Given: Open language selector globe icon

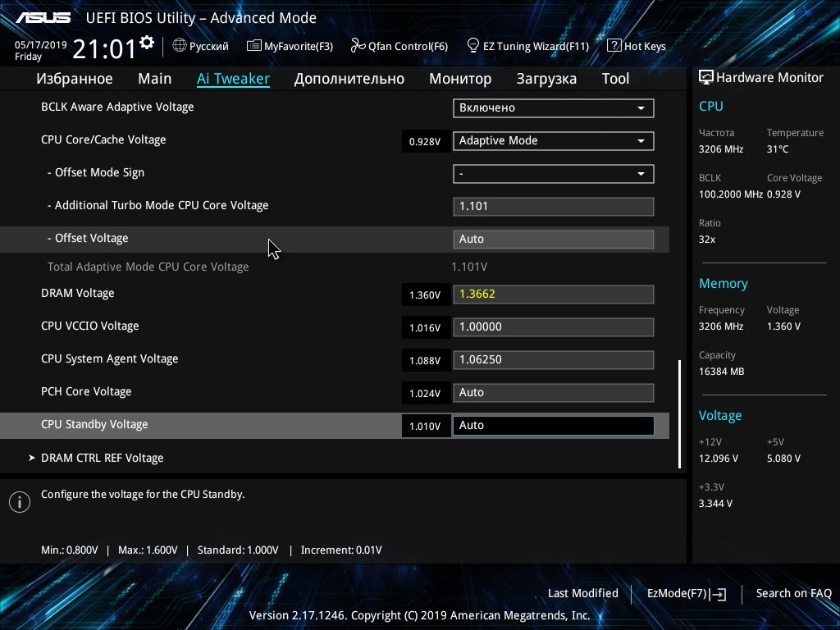Looking at the screenshot, I should pos(180,46).
